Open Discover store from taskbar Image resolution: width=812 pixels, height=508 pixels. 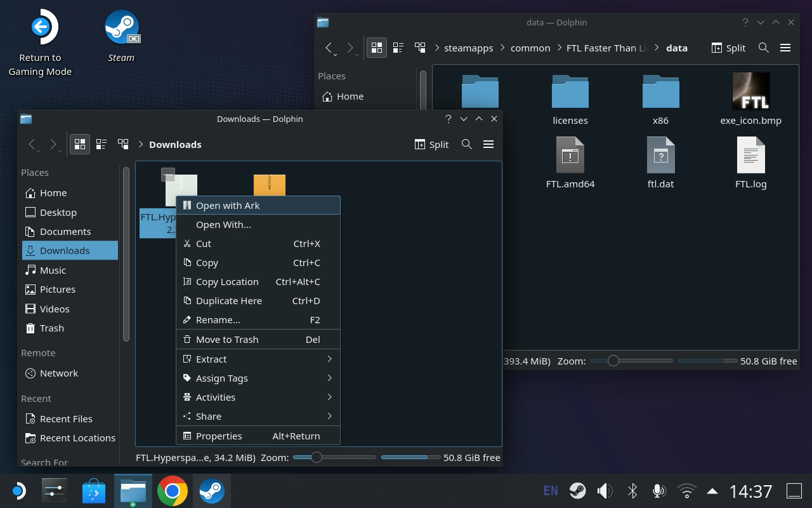coord(95,491)
